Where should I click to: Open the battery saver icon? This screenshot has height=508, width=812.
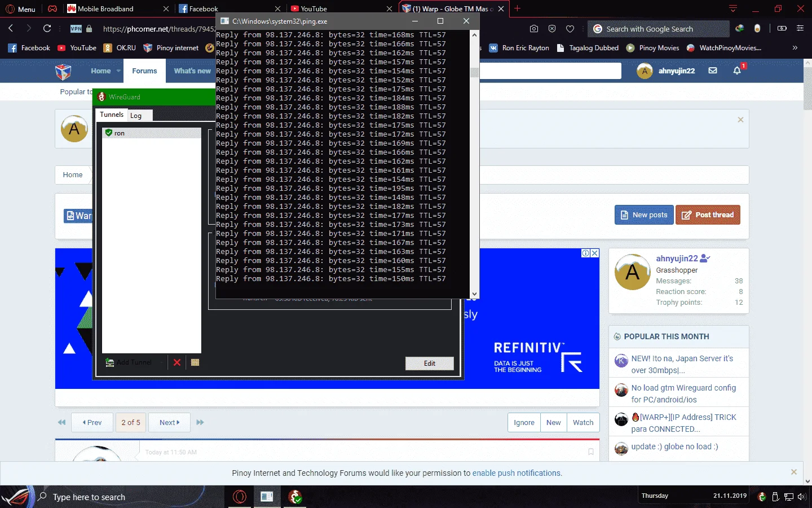(782, 28)
